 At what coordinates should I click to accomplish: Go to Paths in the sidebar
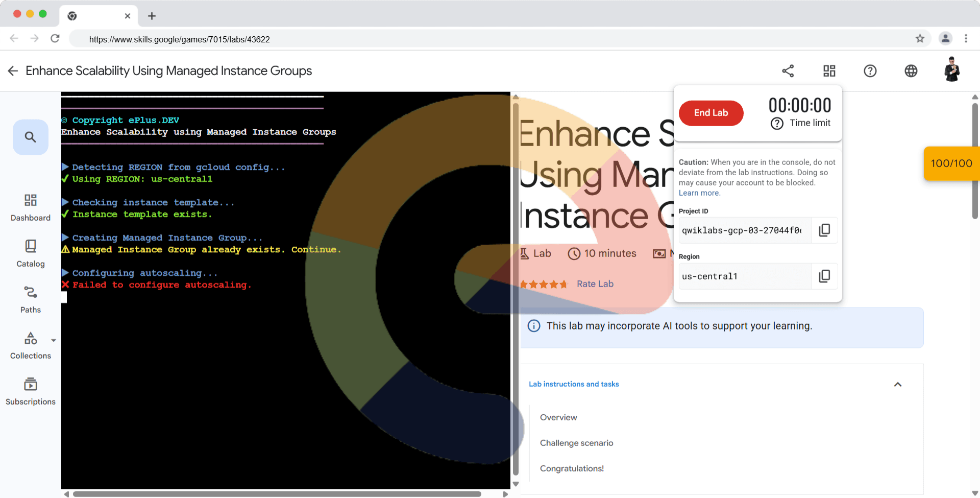tap(31, 299)
